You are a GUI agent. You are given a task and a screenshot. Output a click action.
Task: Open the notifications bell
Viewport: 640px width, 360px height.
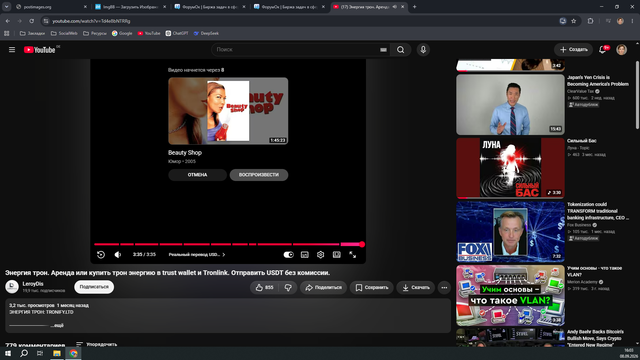[602, 50]
